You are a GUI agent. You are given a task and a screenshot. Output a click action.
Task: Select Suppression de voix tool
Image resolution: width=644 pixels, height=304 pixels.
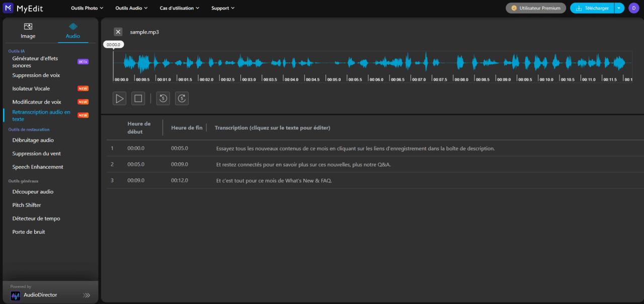36,75
